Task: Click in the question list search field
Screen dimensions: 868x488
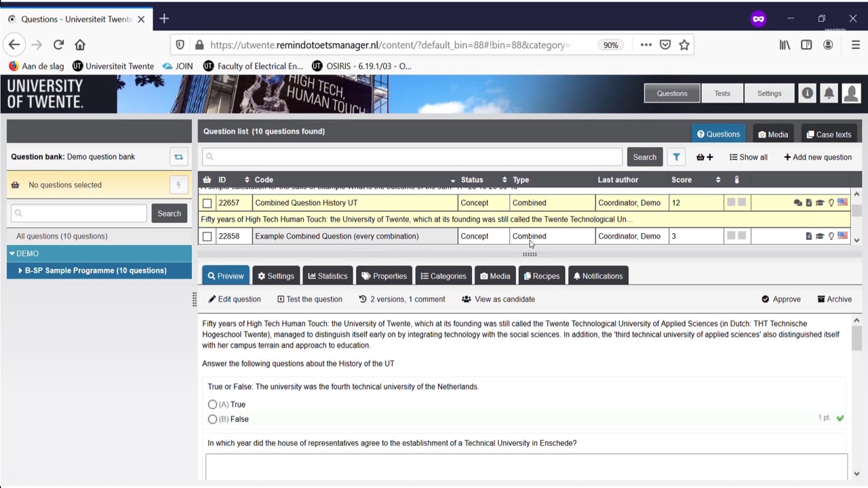Action: [412, 157]
